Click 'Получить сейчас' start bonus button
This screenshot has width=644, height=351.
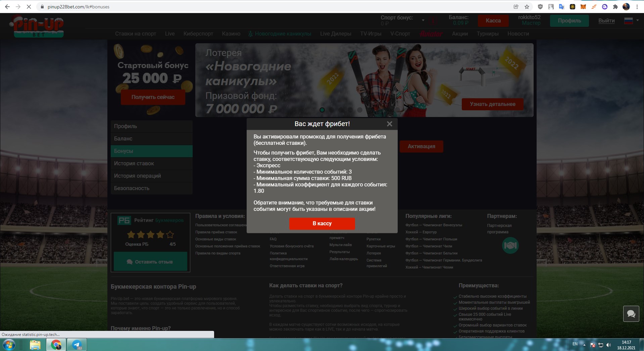[x=153, y=97]
